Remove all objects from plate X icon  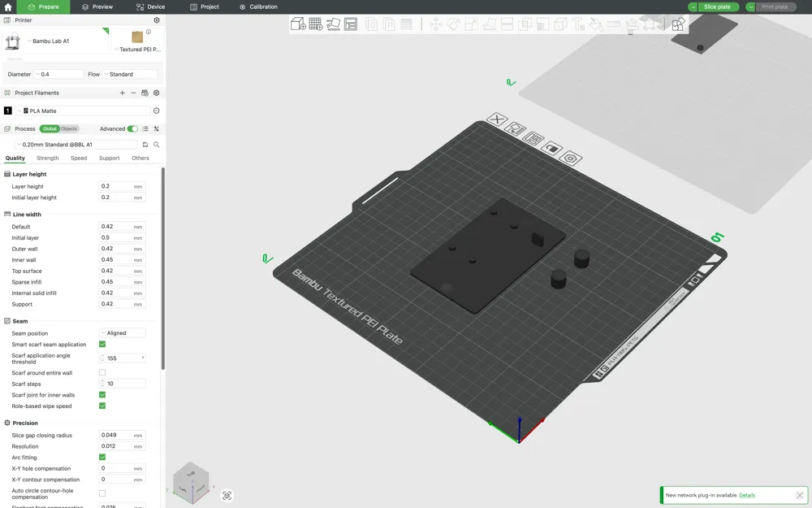pos(497,119)
